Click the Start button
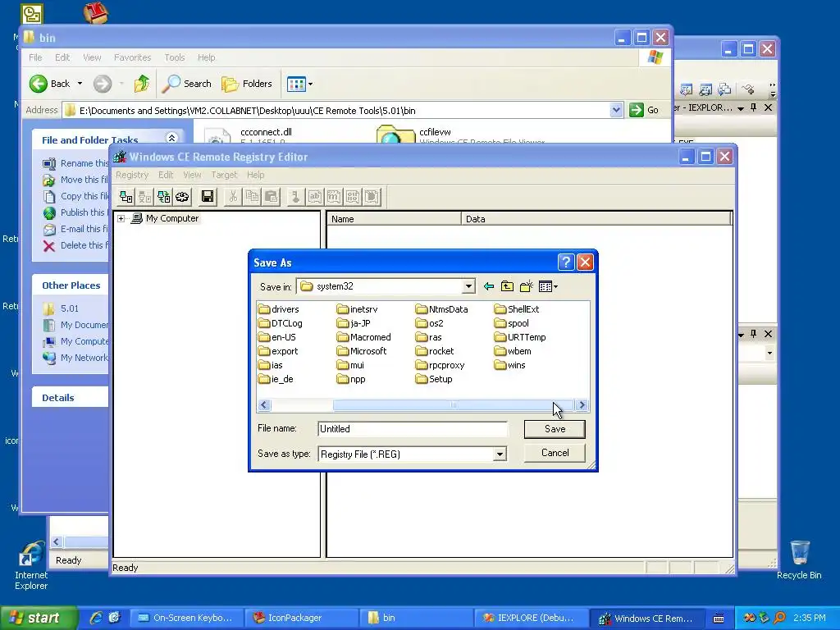 [x=39, y=618]
